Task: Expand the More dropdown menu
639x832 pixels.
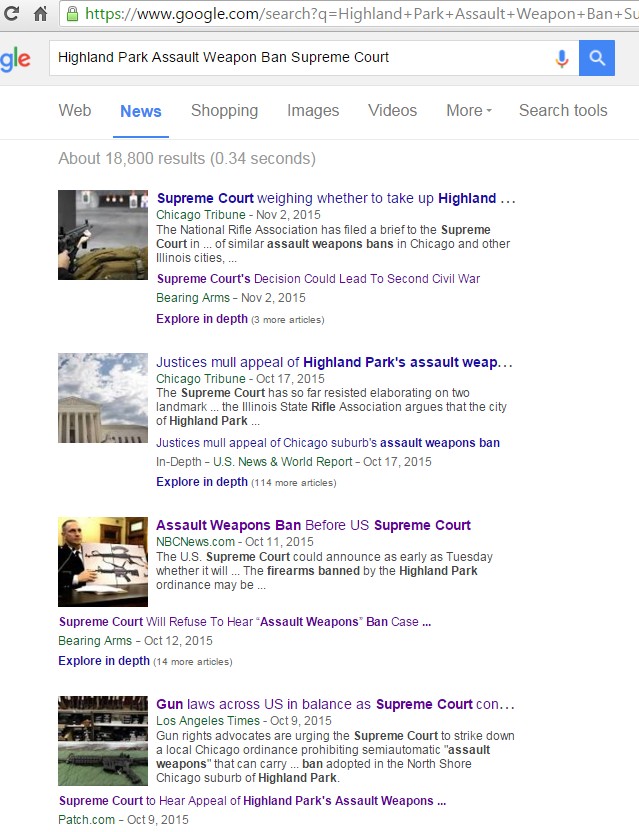Action: [x=469, y=110]
